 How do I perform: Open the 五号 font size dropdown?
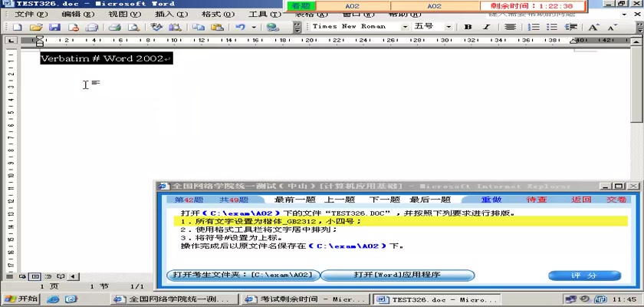point(449,27)
